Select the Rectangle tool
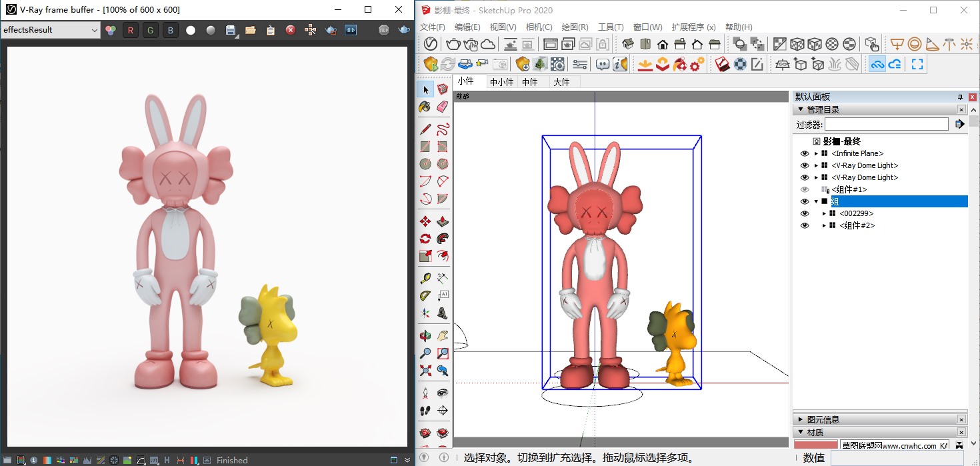 425,146
